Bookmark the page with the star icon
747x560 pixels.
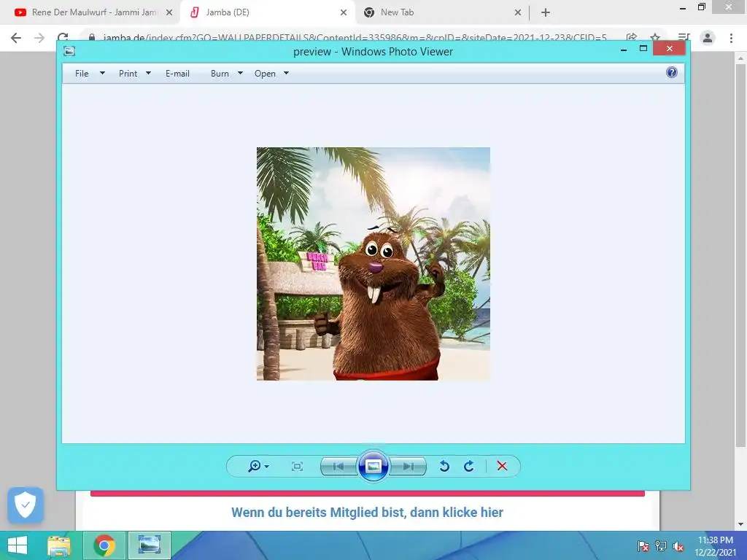point(655,37)
